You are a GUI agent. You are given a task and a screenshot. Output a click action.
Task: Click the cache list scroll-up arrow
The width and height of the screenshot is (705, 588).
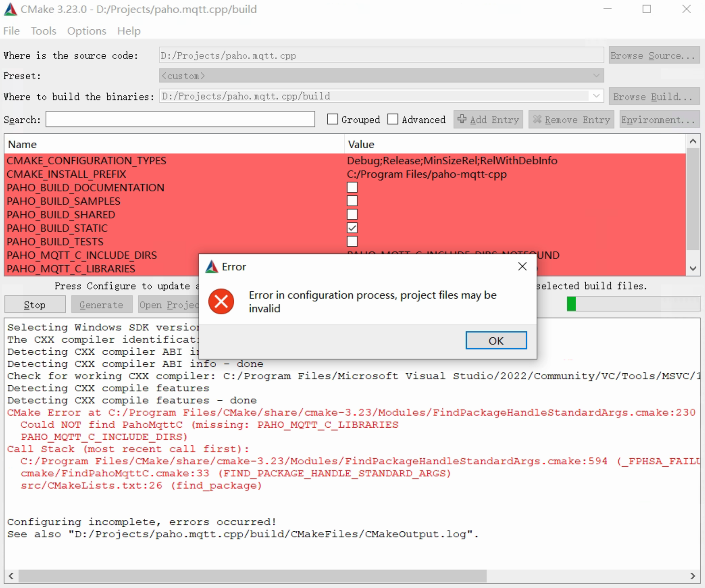(693, 141)
